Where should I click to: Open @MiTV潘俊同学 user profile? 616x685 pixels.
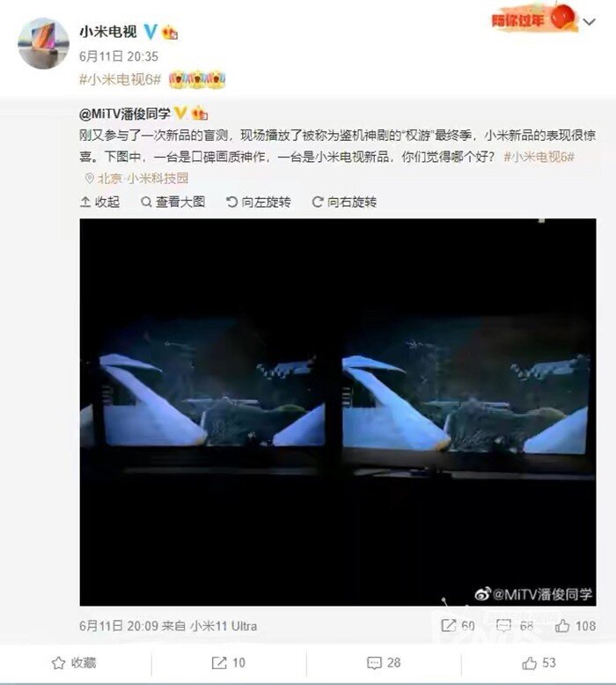(124, 114)
